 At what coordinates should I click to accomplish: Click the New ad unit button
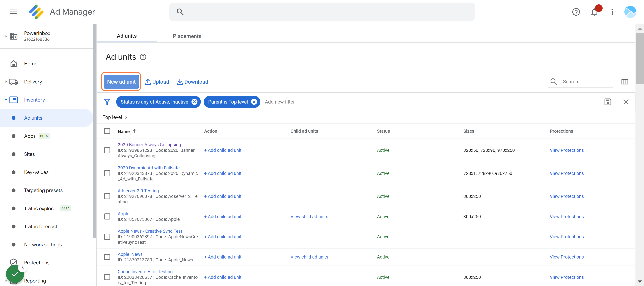(121, 82)
